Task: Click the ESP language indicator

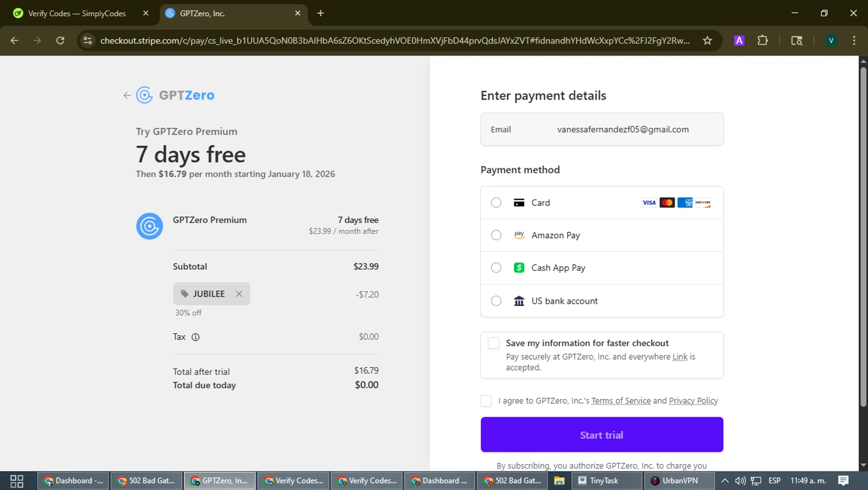Action: click(x=774, y=481)
